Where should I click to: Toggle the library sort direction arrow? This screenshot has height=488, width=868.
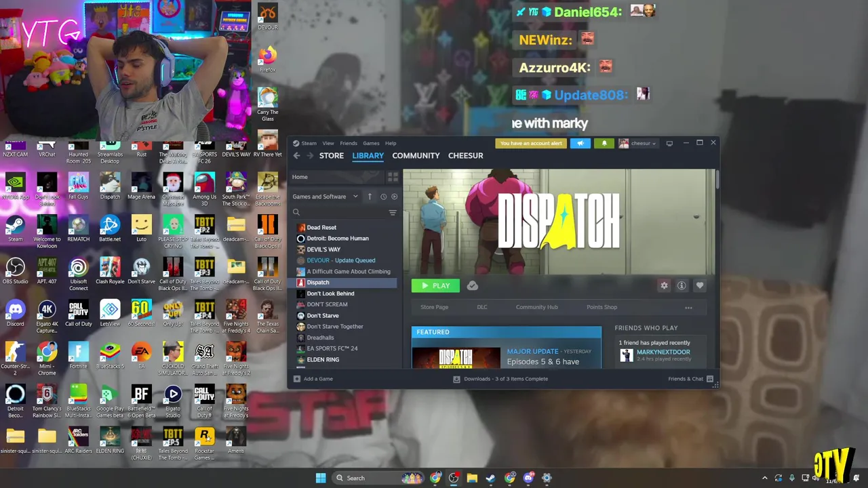[x=370, y=197]
